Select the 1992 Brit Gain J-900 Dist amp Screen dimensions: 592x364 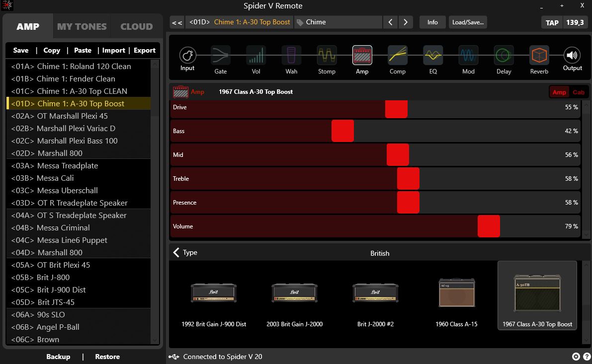(214, 296)
